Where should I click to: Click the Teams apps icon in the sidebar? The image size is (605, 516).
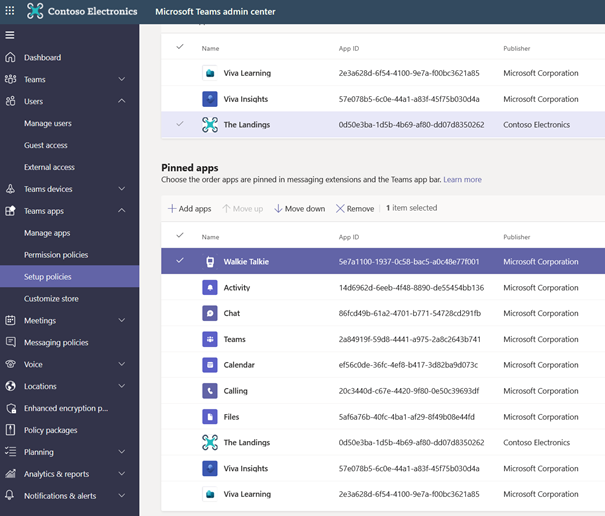pyautogui.click(x=10, y=211)
